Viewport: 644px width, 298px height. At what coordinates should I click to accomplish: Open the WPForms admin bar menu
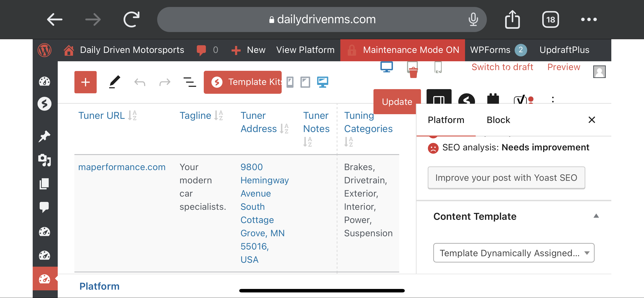tap(498, 50)
